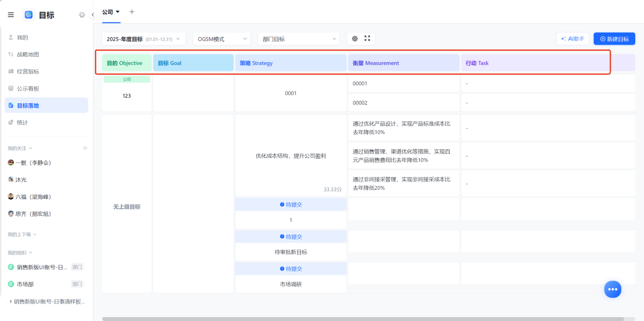Viewport: 644px width, 321px height.
Task: Open 战略地图 sidebar item
Action: (x=46, y=54)
